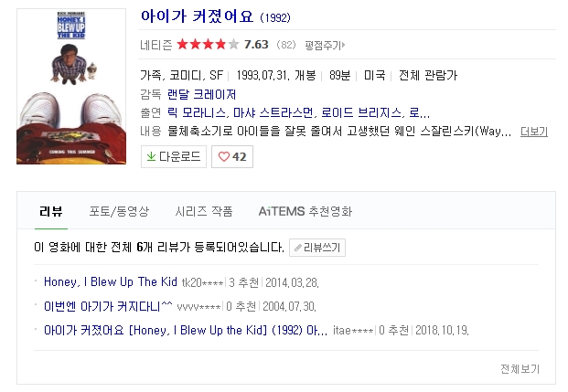Select the 시리즈 작품 tab
The width and height of the screenshot is (568, 392).
pyautogui.click(x=204, y=211)
